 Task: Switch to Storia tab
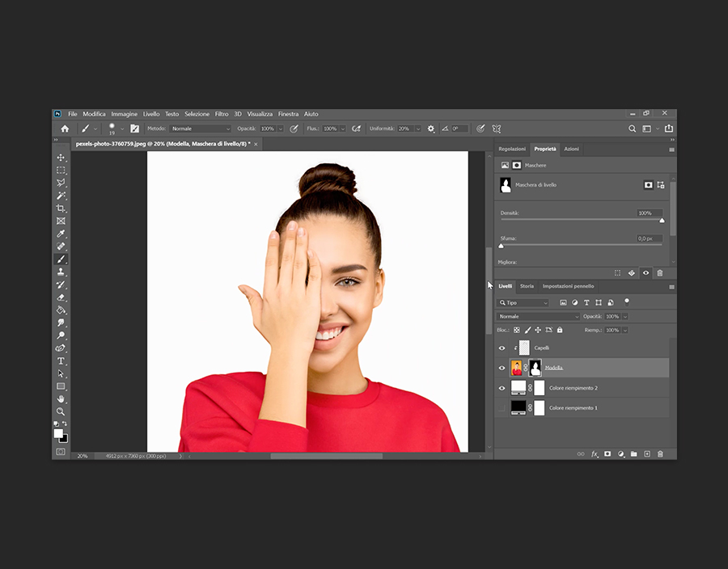pos(527,286)
